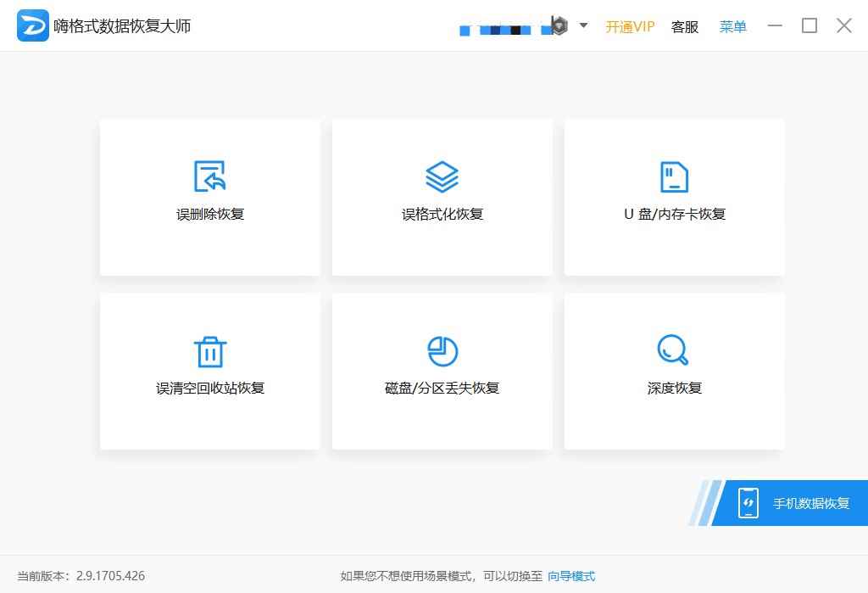Screen dimensions: 868x593
Task: Select the stacked-layers format recovery icon
Action: tap(442, 176)
